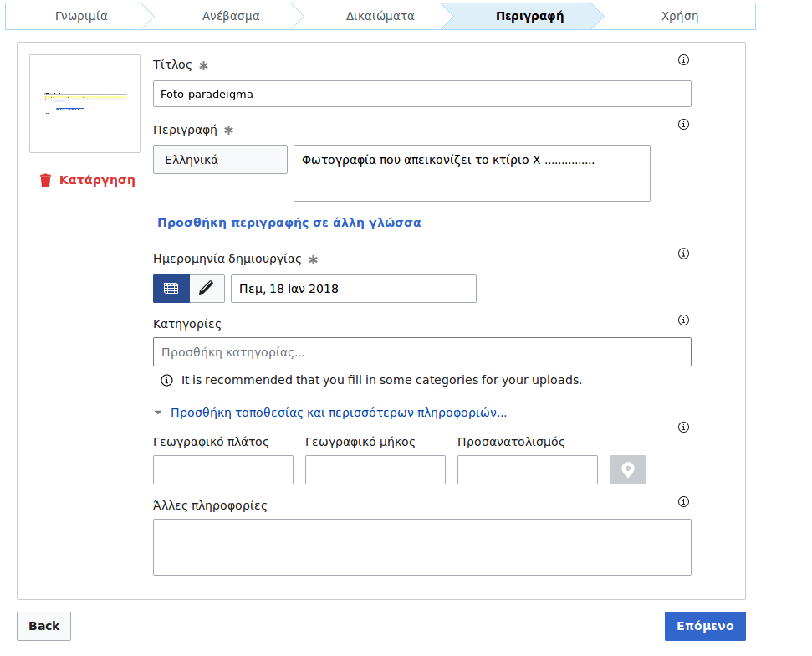Click Προσθήκη περιγραφής σε άλλη γλώσσα

(x=289, y=223)
